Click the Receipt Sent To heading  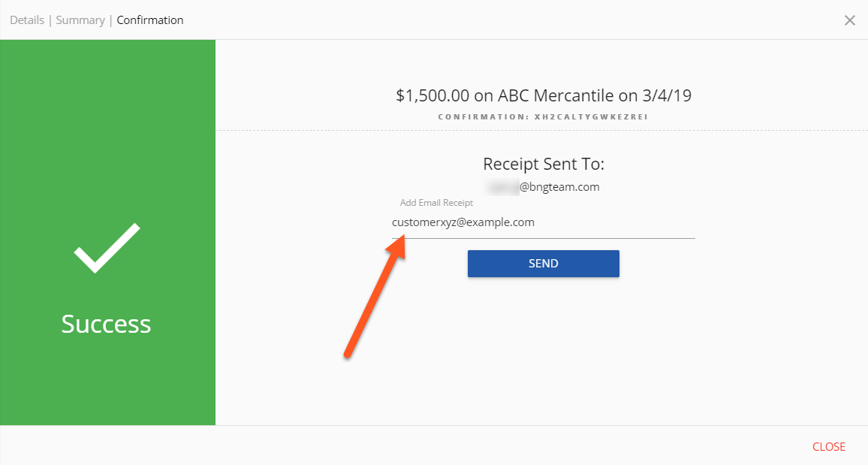(543, 165)
